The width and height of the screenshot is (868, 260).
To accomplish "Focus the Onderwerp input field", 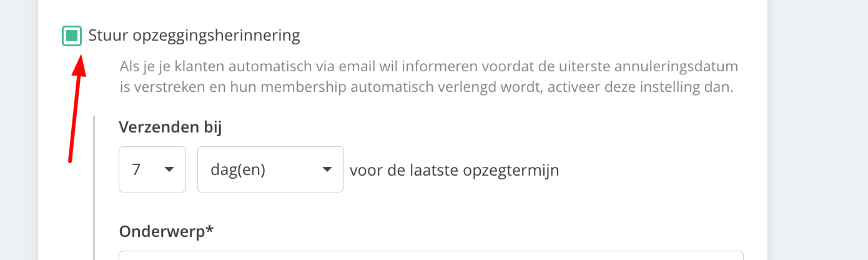I will (431, 256).
